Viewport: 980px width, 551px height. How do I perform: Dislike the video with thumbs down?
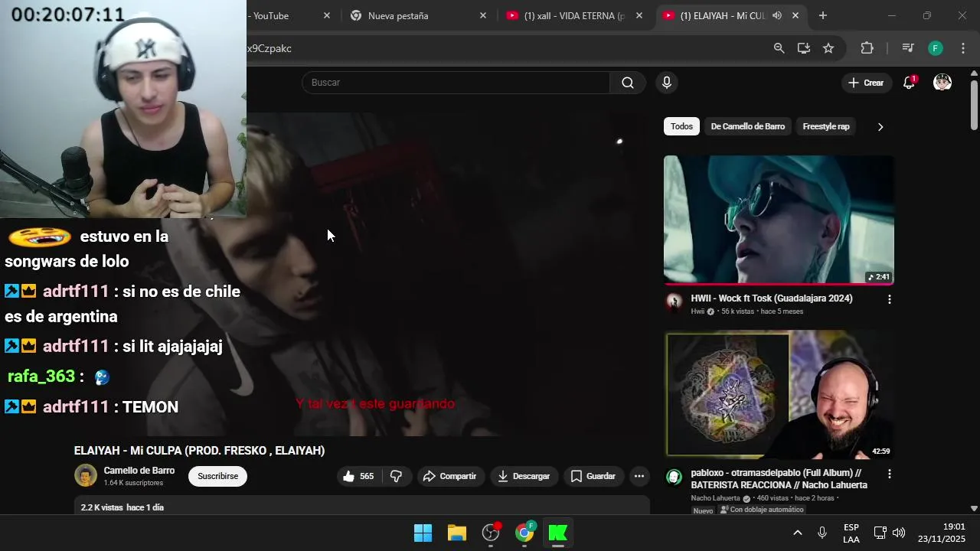(396, 476)
